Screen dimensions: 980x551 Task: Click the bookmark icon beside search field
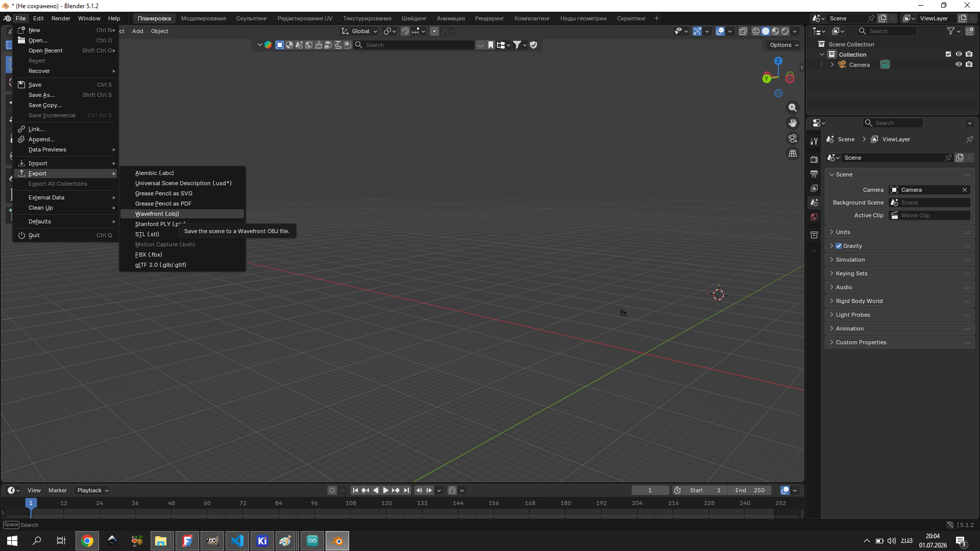pyautogui.click(x=491, y=45)
